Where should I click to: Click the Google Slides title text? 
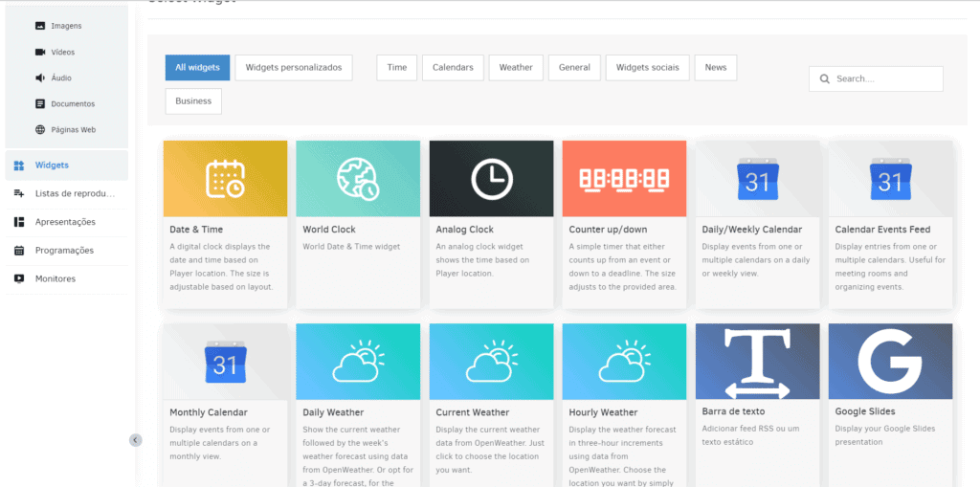(x=865, y=411)
